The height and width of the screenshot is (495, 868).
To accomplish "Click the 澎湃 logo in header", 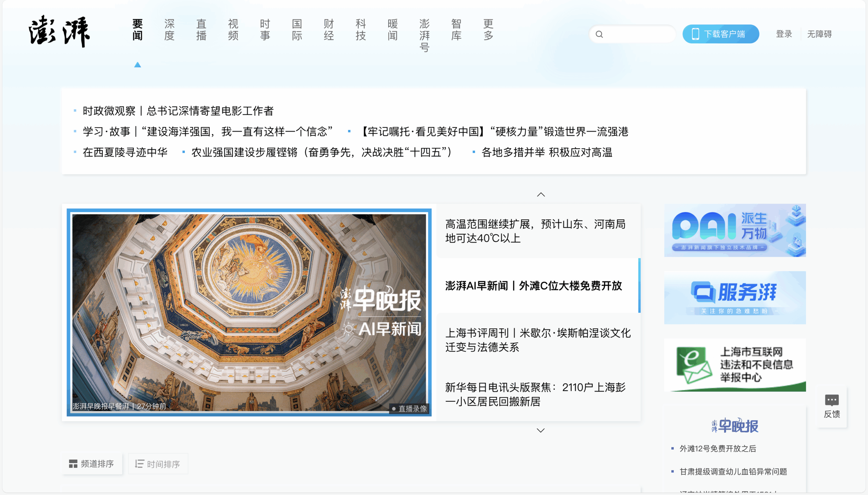I will (x=59, y=31).
